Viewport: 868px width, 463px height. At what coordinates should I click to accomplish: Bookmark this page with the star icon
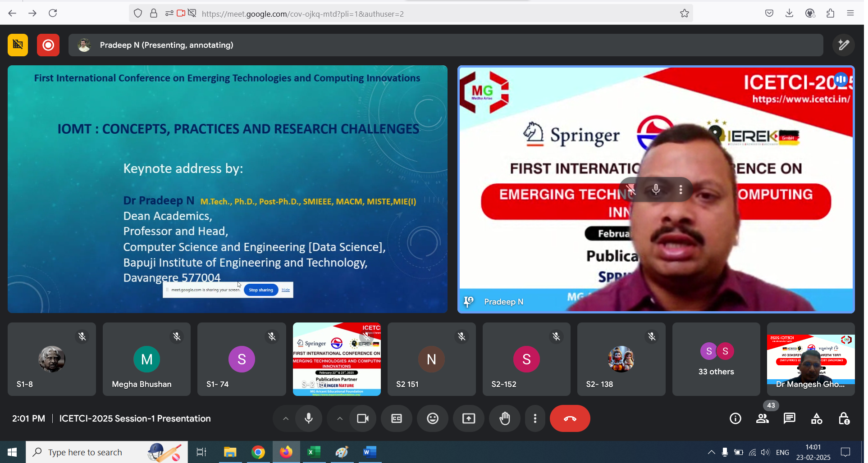684,14
